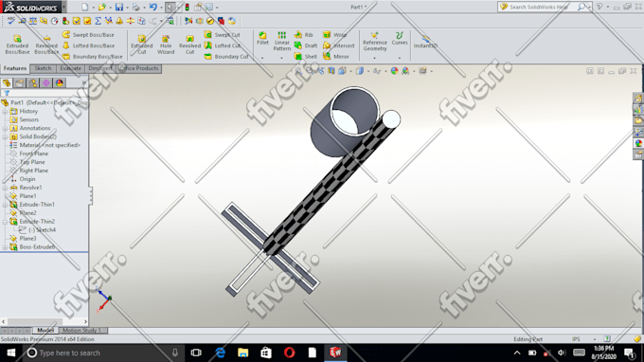The height and width of the screenshot is (362, 644).
Task: Open the DisplayManager tab icon
Action: pos(60,83)
